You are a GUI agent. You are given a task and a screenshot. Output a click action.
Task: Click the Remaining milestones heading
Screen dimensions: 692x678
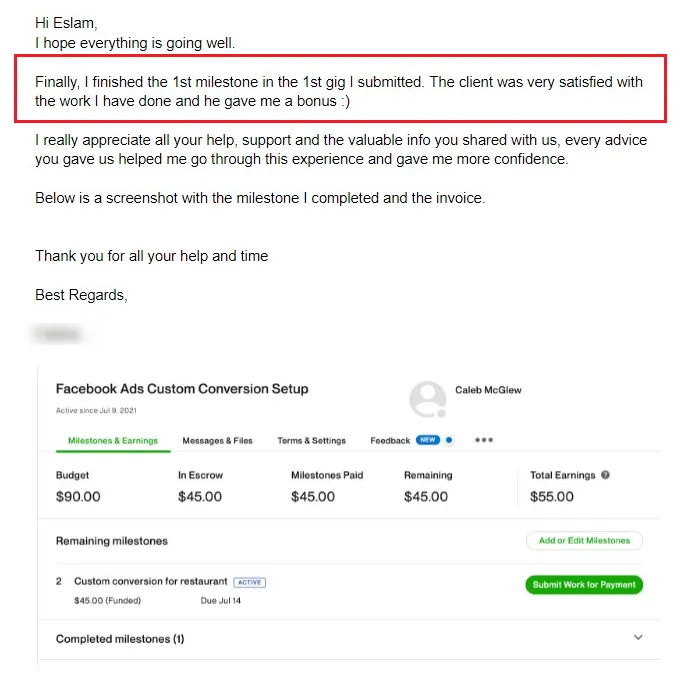coord(112,541)
